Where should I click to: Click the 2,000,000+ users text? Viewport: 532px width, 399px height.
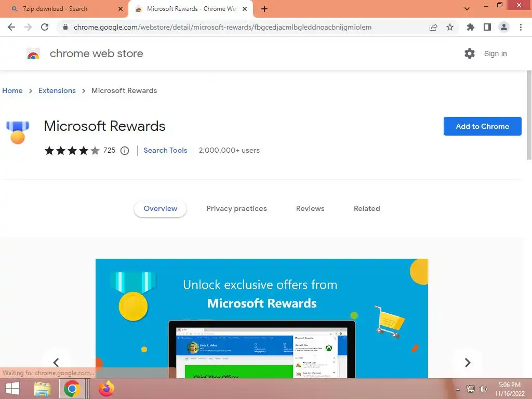click(x=229, y=150)
